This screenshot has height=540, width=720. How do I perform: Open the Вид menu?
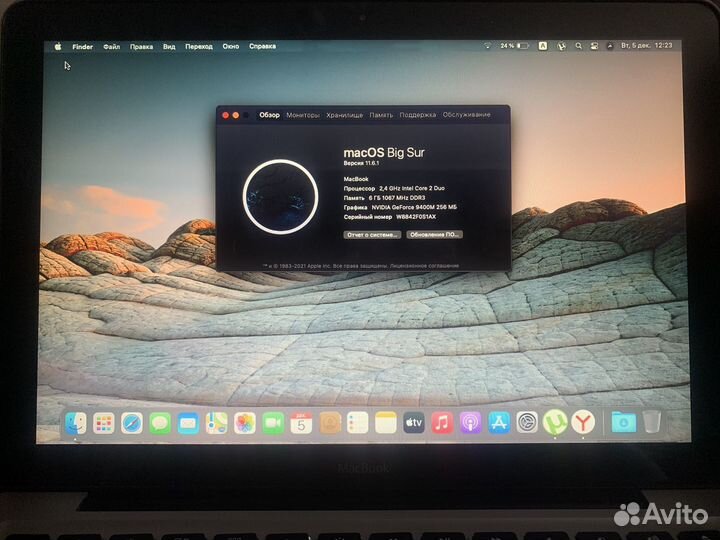point(169,47)
